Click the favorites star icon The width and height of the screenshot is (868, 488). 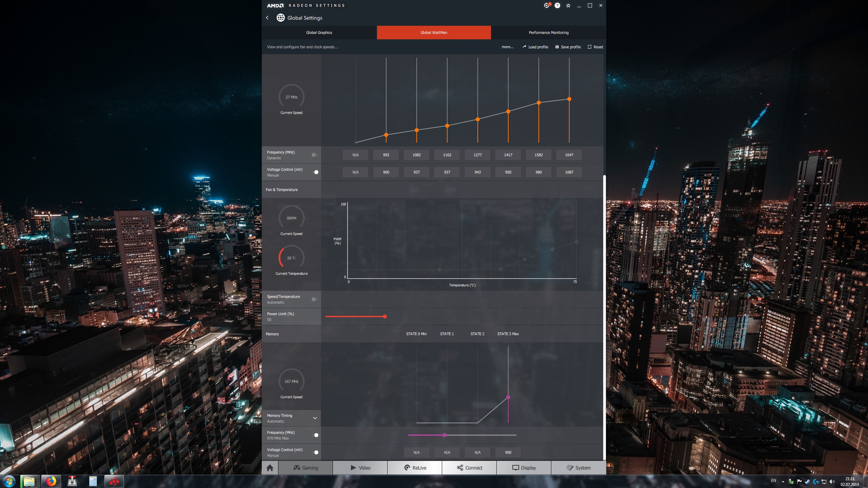pos(568,5)
